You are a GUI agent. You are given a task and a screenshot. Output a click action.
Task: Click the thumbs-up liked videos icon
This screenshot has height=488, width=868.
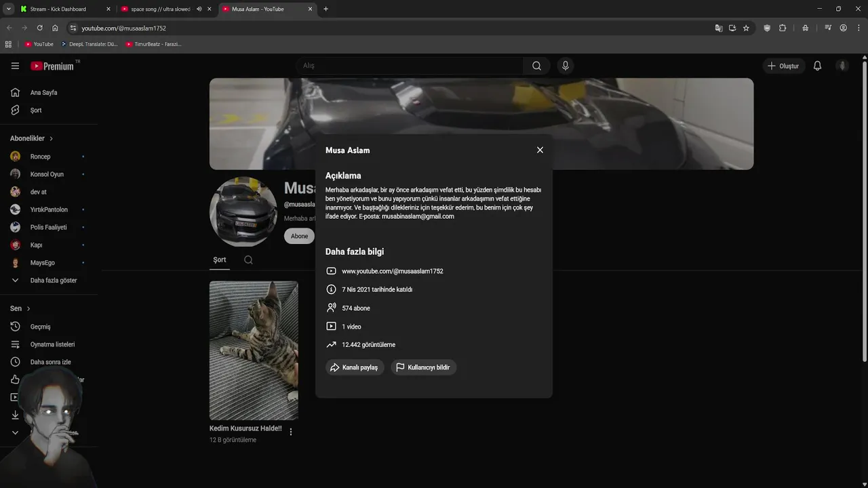[15, 380]
